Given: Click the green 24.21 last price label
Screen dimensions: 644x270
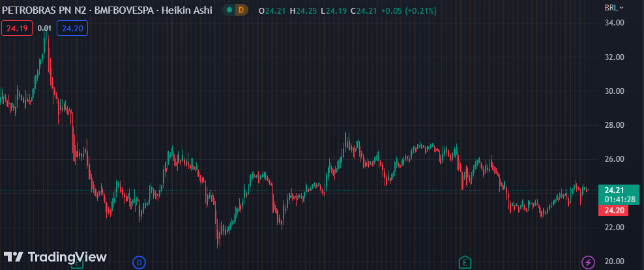Looking at the screenshot, I should pyautogui.click(x=614, y=190).
